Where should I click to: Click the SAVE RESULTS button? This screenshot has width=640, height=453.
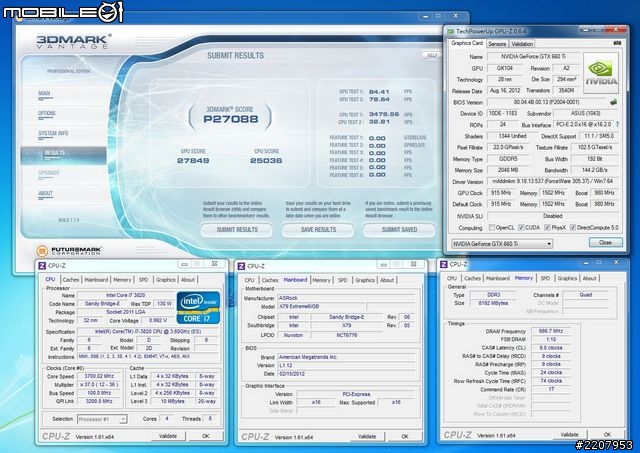tap(318, 230)
